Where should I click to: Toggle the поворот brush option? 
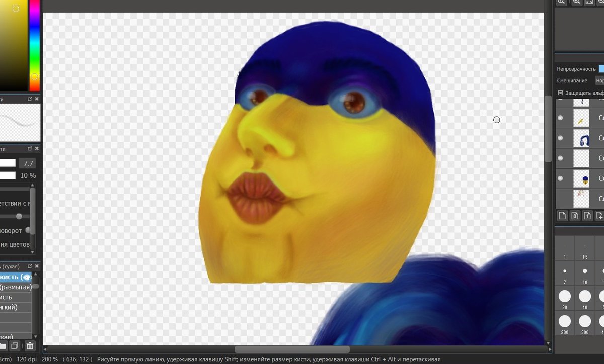coord(27,230)
